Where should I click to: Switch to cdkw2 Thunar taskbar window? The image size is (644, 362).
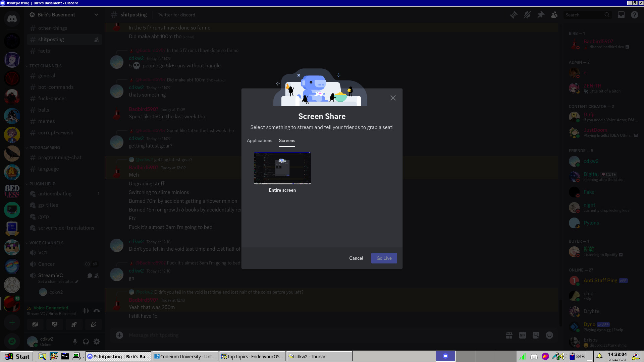click(x=320, y=356)
